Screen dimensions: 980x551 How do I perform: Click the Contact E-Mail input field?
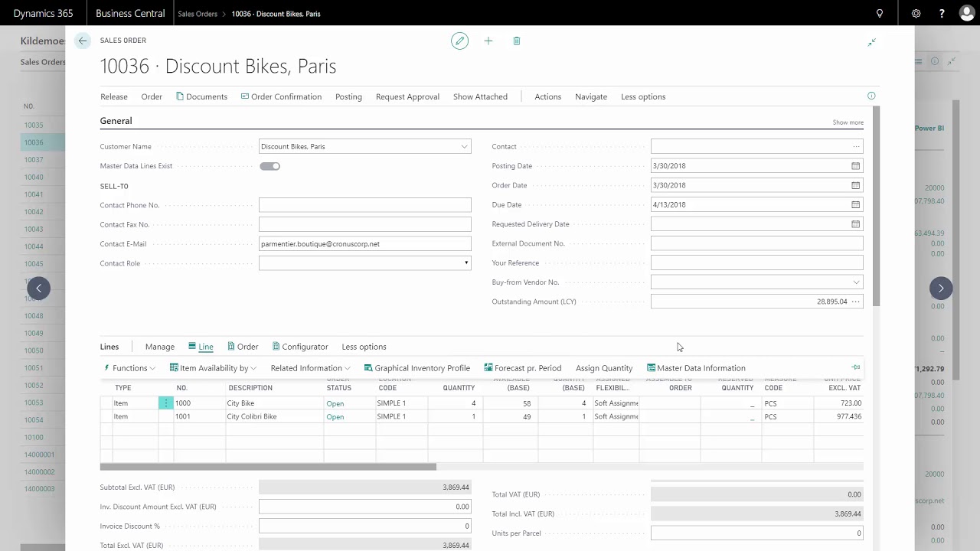pos(365,244)
